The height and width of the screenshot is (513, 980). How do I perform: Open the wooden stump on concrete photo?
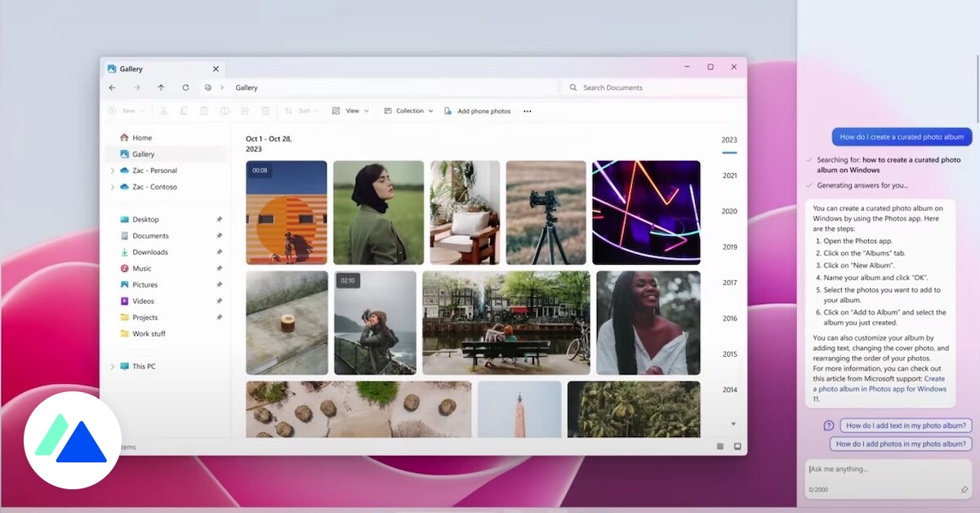287,323
